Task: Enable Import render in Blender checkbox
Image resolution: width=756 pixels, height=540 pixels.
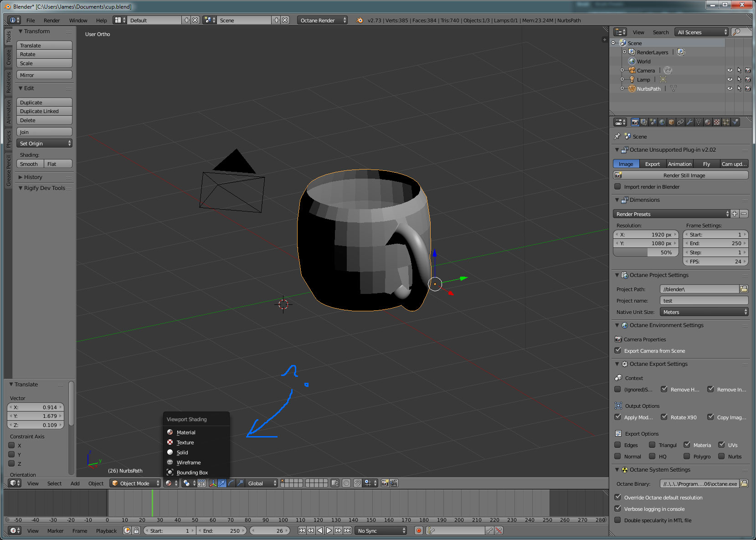Action: (617, 187)
